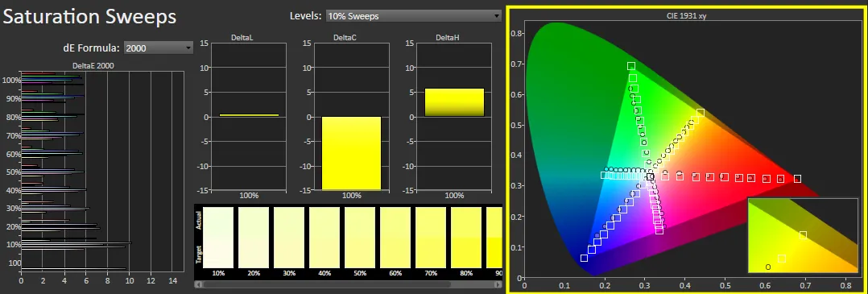Open the Levels 10% Sweeps dropdown

[413, 16]
